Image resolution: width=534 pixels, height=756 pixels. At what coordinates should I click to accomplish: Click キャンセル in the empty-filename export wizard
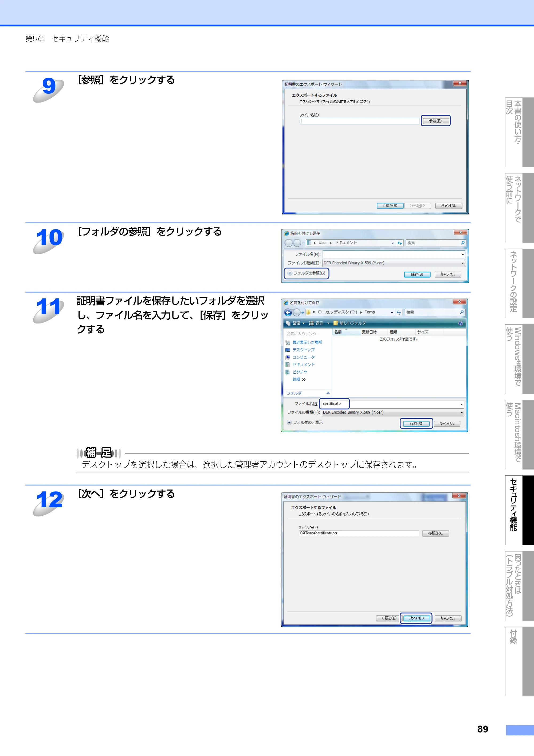pyautogui.click(x=448, y=206)
